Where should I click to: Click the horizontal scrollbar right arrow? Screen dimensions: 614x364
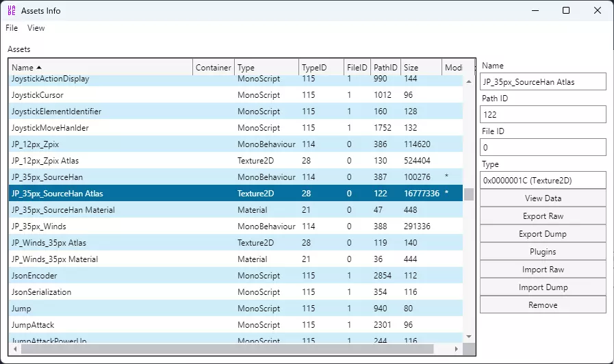tap(458, 349)
